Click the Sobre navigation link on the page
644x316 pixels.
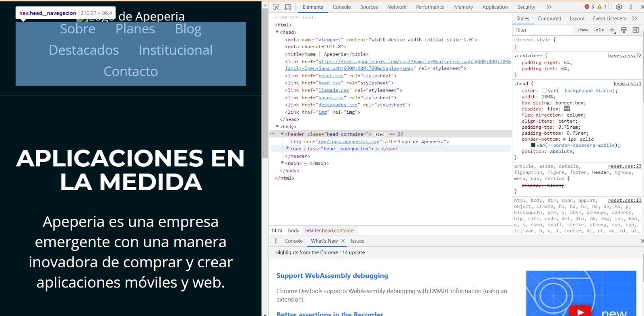click(x=78, y=29)
